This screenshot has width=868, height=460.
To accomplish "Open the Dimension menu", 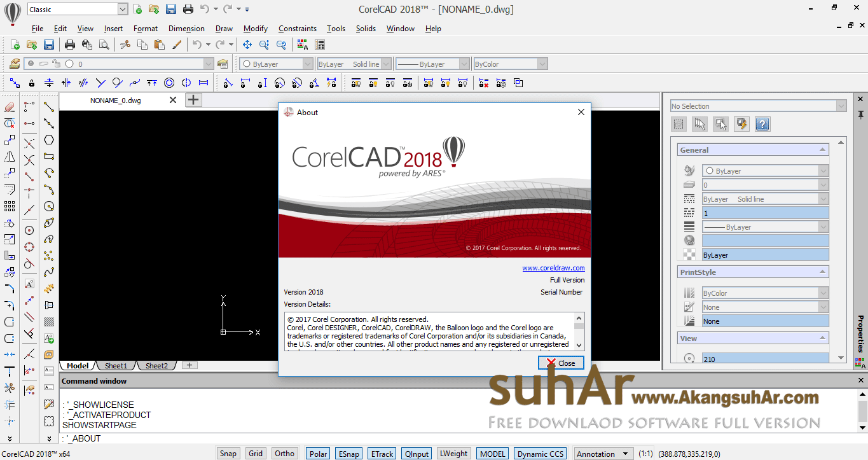I will 186,29.
